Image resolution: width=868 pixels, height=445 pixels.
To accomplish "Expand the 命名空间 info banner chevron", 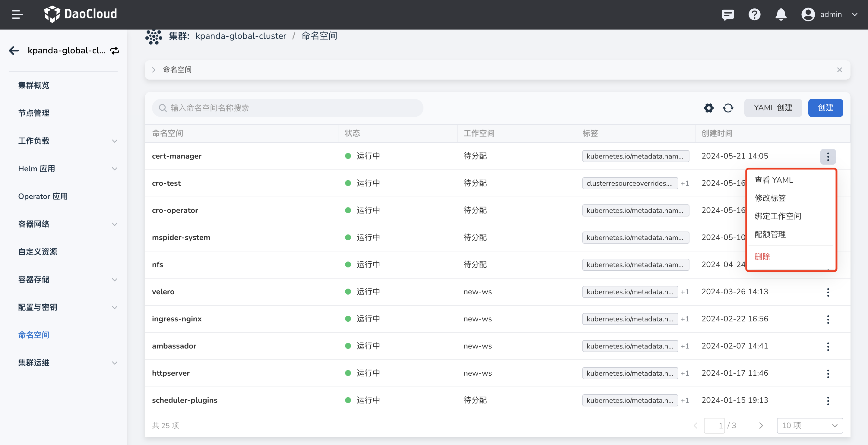I will click(154, 70).
